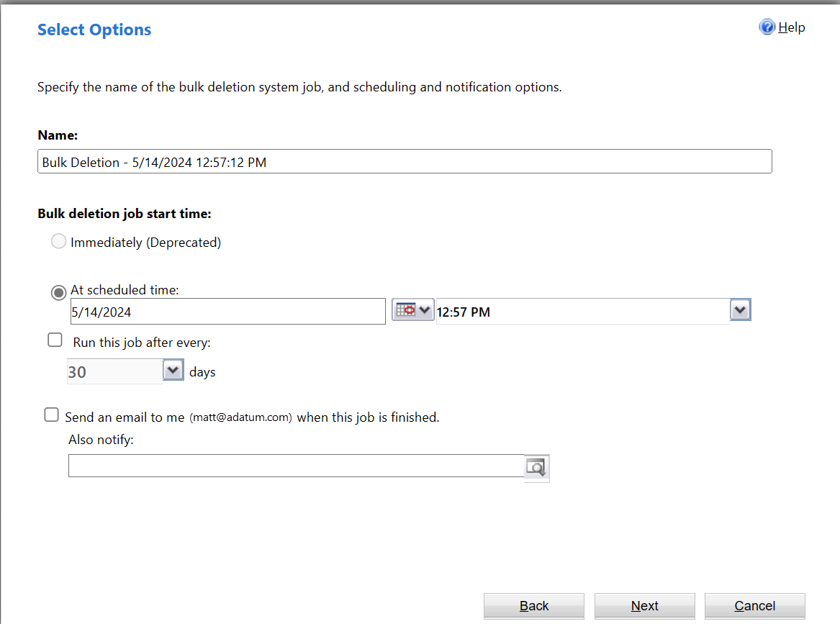Click the lookup magnifier beside Also notify
This screenshot has width=840, height=624.
coord(536,467)
